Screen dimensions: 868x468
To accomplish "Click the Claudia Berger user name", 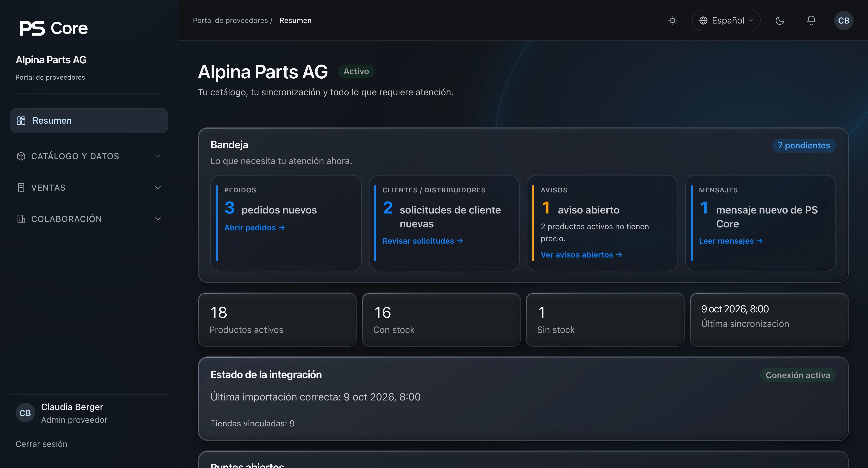I will coord(72,407).
